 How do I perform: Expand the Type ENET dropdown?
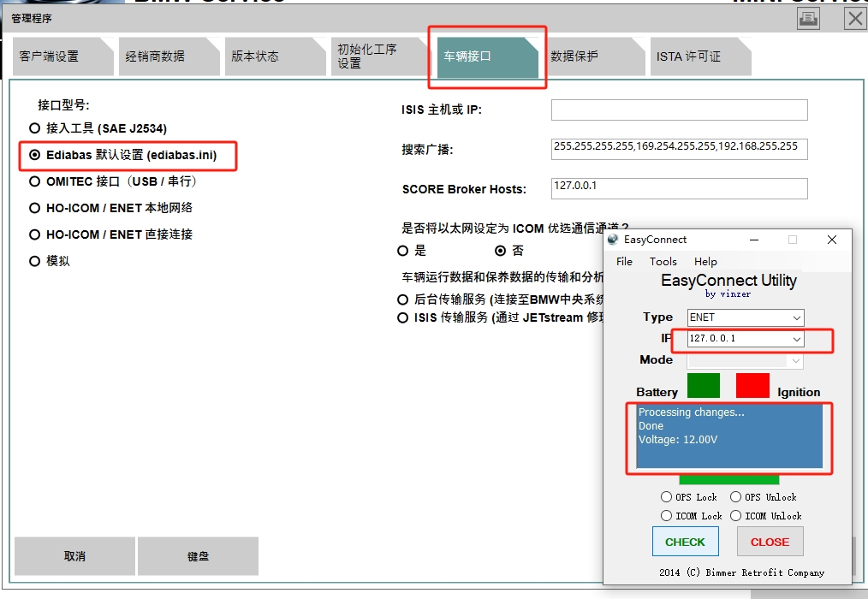point(796,317)
